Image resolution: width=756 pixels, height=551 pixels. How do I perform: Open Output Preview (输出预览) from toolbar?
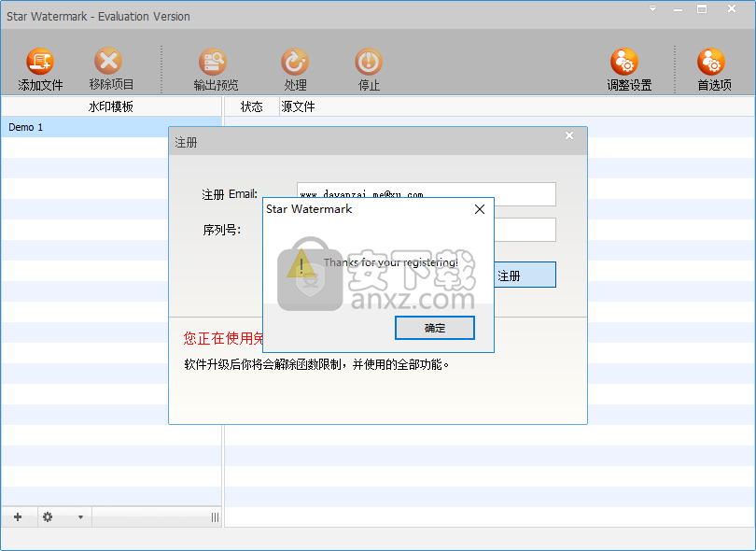click(214, 63)
